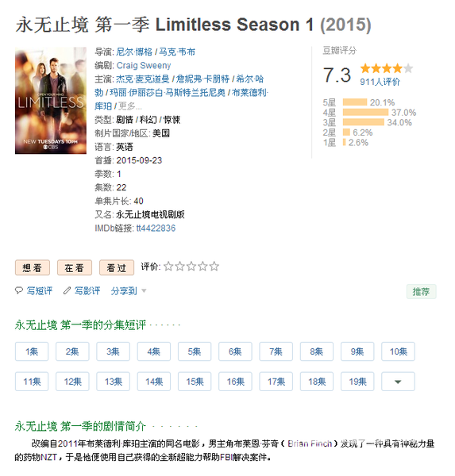Give a five-star rating
This screenshot has height=476, width=455.
[x=214, y=267]
